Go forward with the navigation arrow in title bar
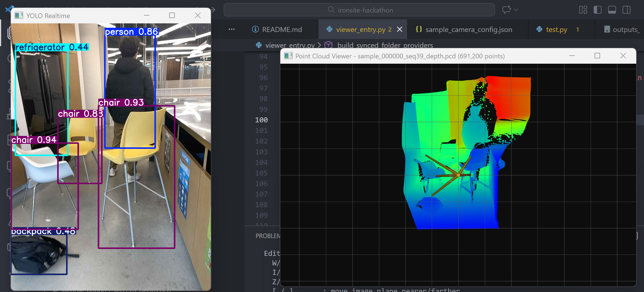This screenshot has height=292, width=644. [x=213, y=10]
